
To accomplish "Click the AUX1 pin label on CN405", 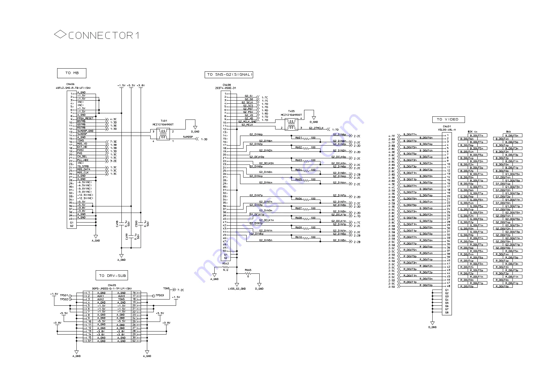I will (x=101, y=296).
